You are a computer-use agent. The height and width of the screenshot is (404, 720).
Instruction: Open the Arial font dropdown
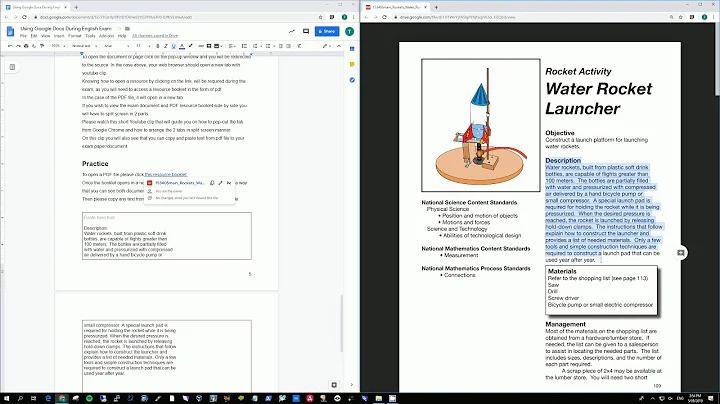tap(116, 46)
